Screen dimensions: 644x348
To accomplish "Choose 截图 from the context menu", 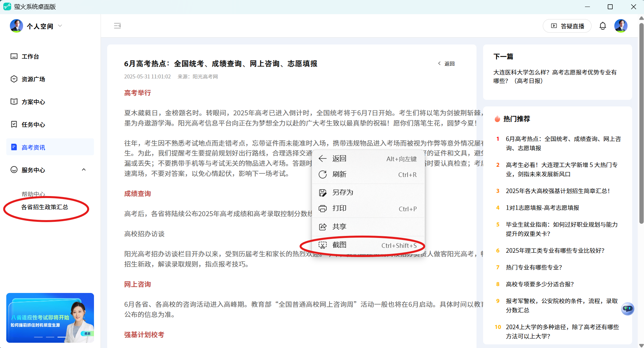I will [339, 245].
